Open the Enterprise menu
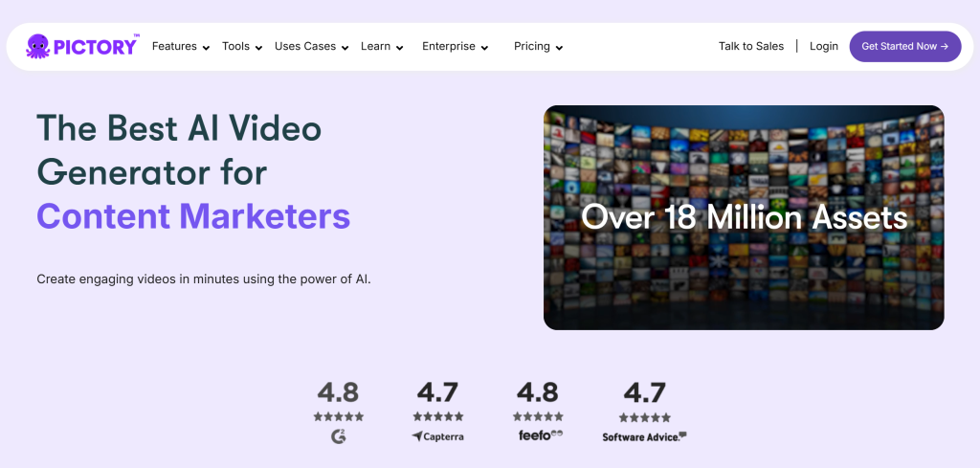This screenshot has width=980, height=468. click(449, 46)
